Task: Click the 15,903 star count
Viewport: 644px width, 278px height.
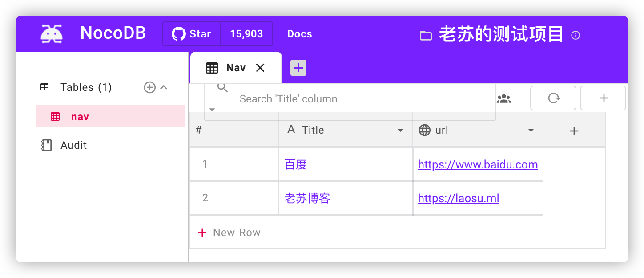Action: (x=246, y=34)
